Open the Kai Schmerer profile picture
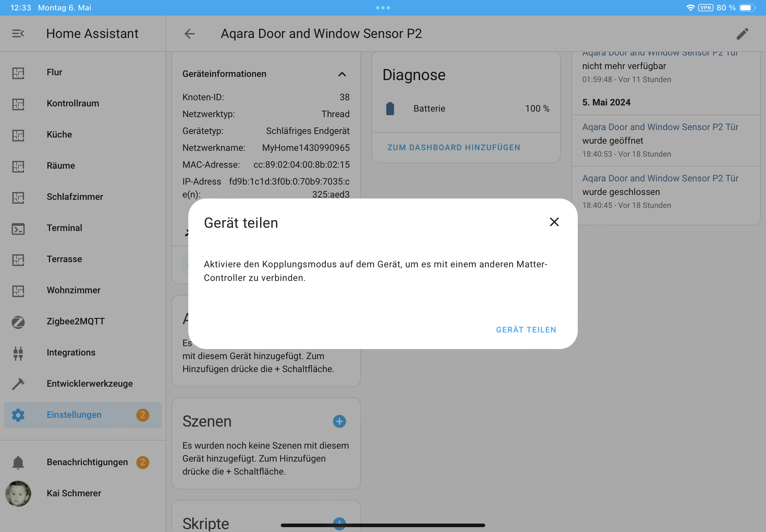766x532 pixels. tap(18, 493)
